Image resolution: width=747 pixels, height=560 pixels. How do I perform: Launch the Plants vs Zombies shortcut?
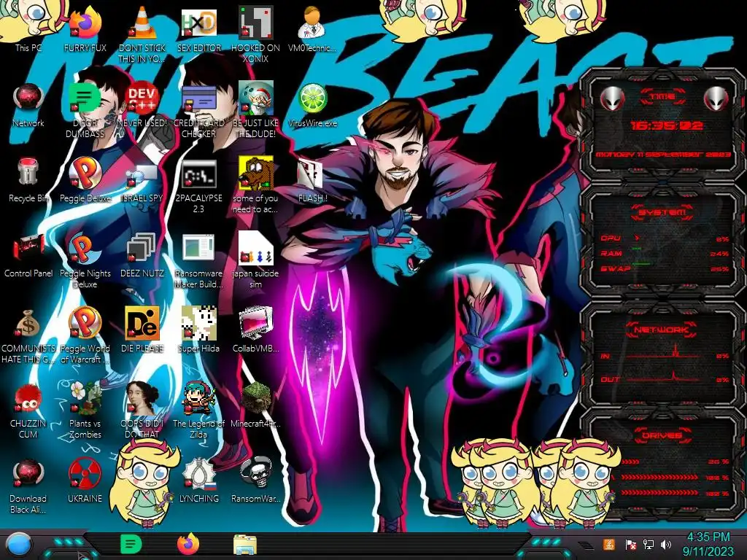pos(85,410)
